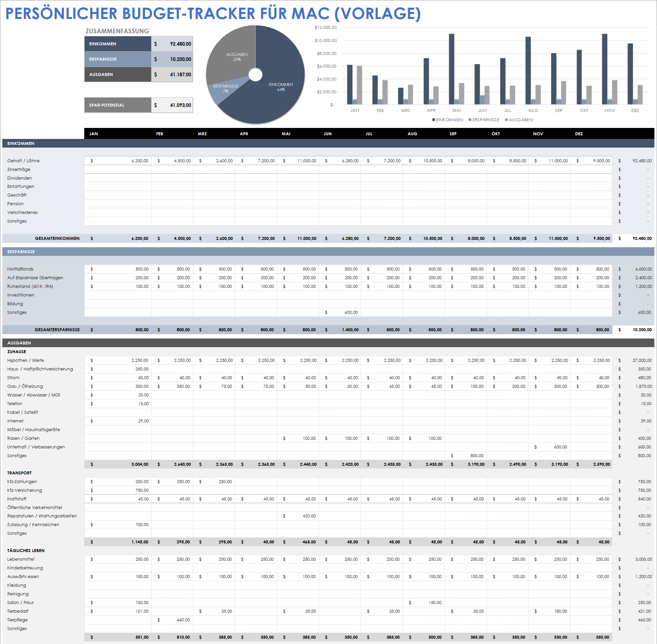Image resolution: width=657 pixels, height=644 pixels.
Task: Select the MRZ column header in the table
Action: point(202,134)
